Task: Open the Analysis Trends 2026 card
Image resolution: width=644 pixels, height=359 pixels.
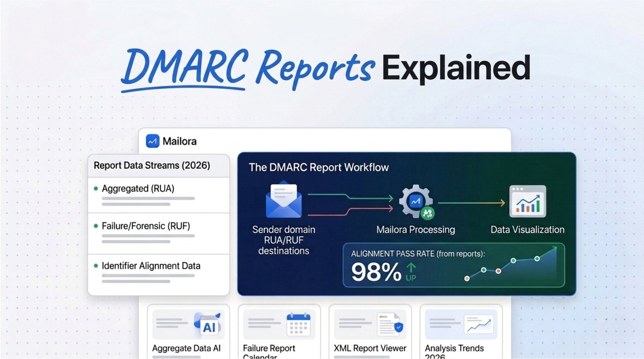Action: tap(461, 332)
